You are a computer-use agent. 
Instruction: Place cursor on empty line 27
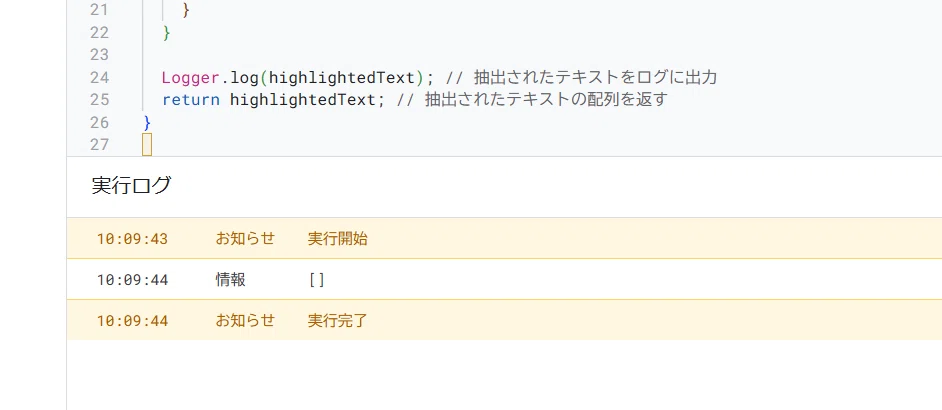point(147,145)
